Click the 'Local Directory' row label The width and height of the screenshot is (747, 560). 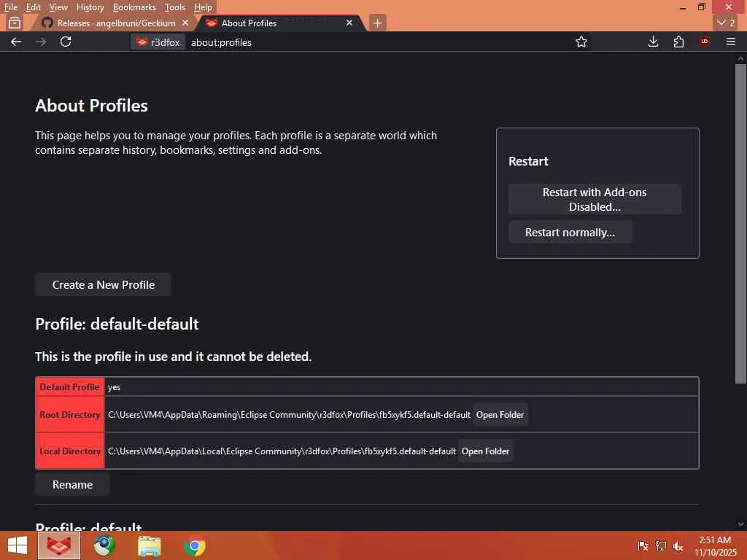(x=70, y=451)
